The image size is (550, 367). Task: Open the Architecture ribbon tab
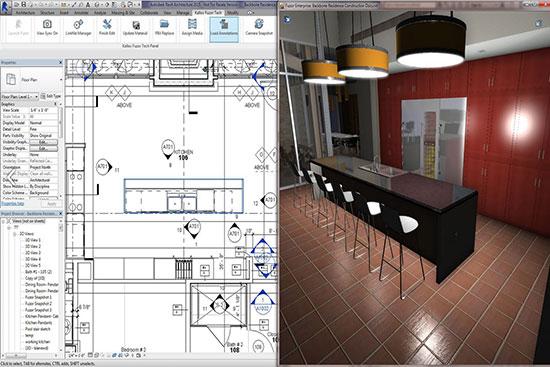(x=26, y=13)
